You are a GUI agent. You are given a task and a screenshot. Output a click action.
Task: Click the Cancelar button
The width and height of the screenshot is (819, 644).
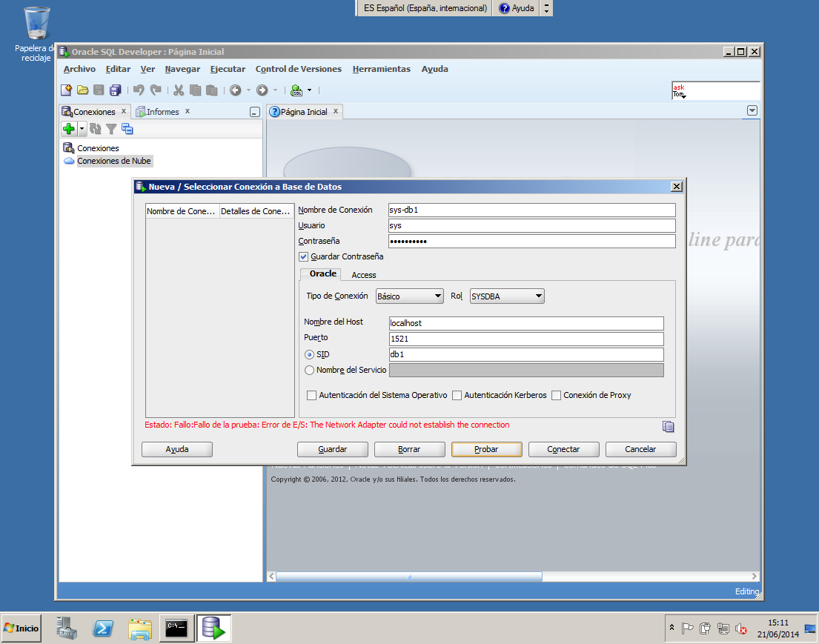[x=640, y=449]
